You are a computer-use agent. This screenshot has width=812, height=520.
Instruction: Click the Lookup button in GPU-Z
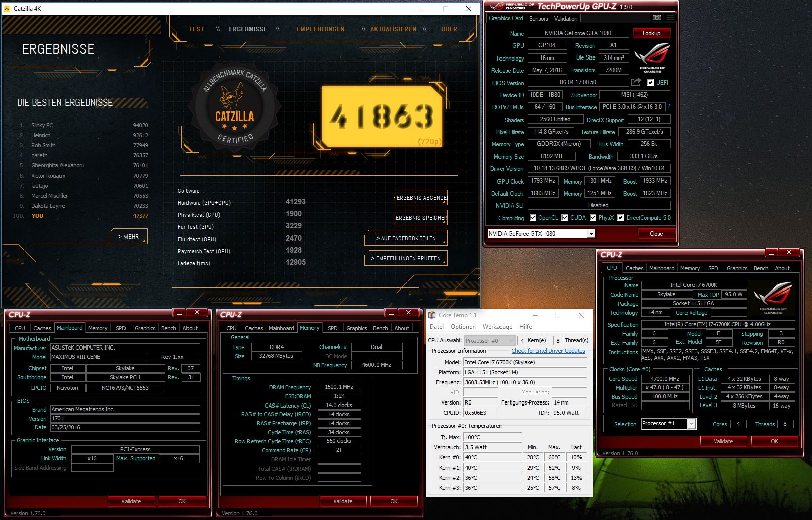pyautogui.click(x=651, y=33)
